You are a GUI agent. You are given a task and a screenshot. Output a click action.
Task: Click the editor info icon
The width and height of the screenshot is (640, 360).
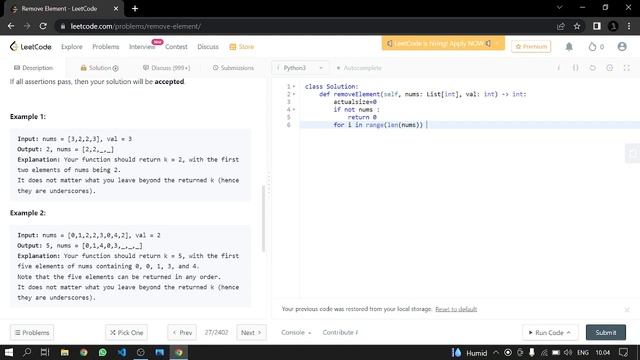(559, 68)
